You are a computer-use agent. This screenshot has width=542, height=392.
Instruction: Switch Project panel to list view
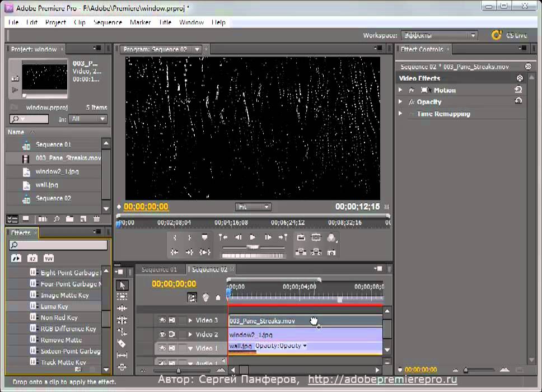point(13,219)
